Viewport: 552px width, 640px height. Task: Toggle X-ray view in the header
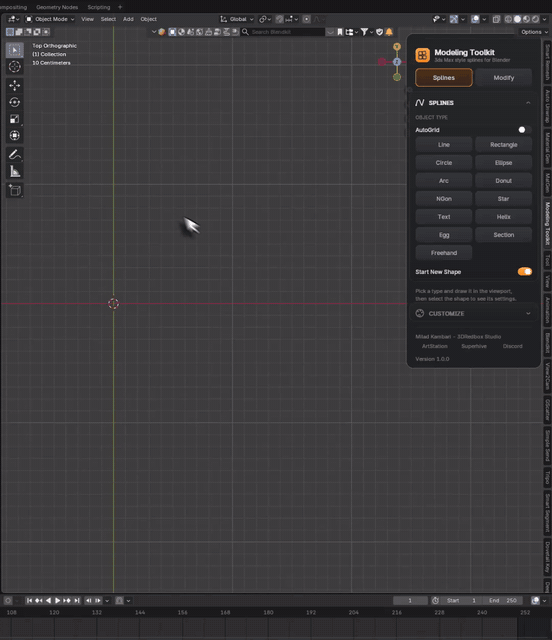coord(496,19)
